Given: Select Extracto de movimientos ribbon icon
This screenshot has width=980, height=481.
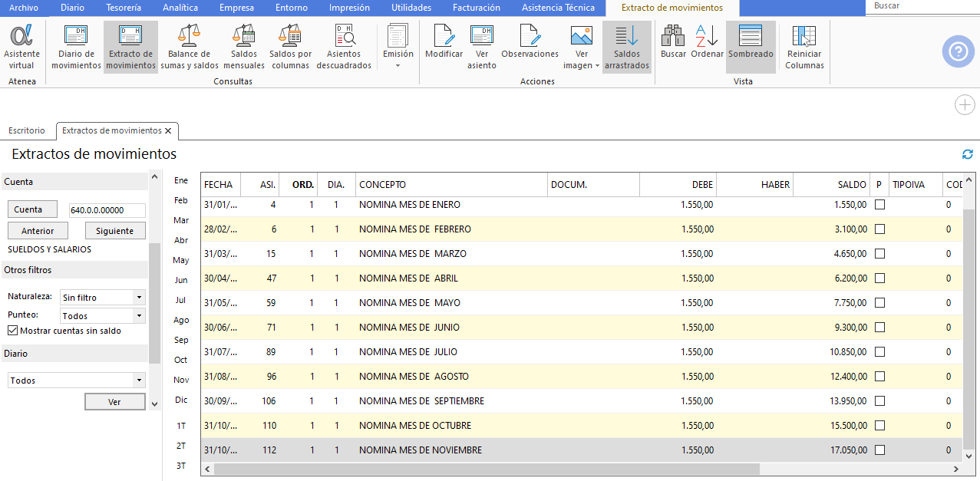Looking at the screenshot, I should [130, 47].
